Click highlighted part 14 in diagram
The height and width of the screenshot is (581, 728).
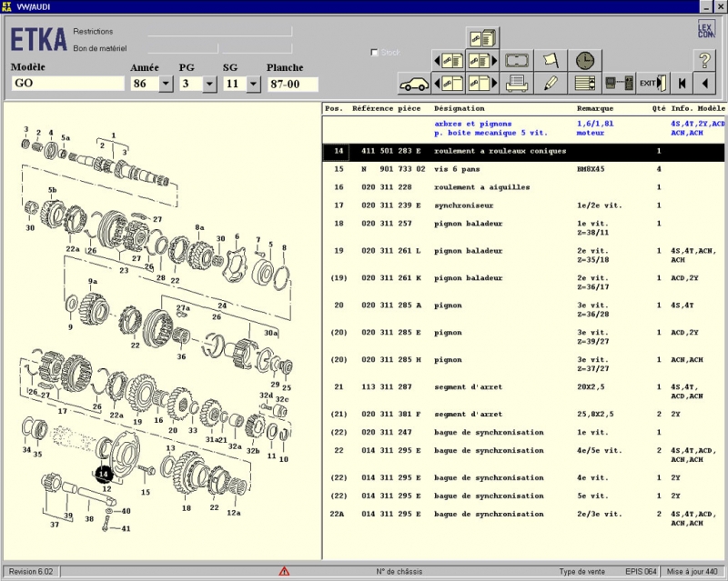pos(103,474)
